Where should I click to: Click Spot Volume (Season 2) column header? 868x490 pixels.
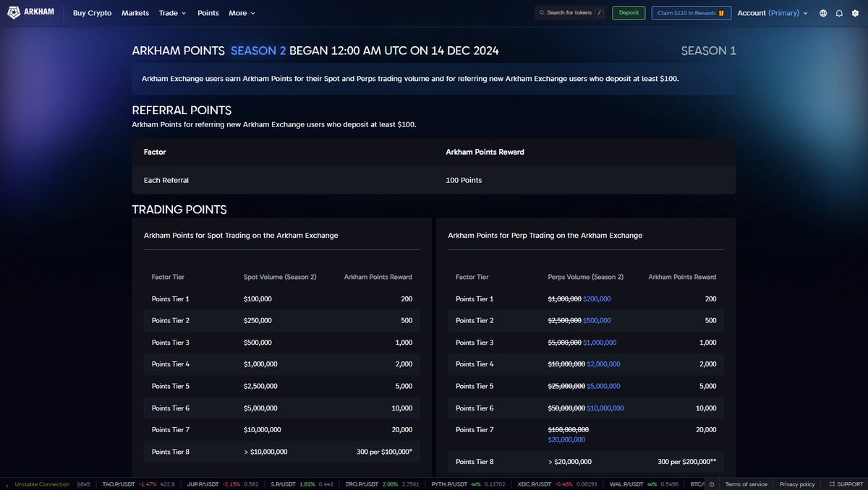pyautogui.click(x=280, y=277)
